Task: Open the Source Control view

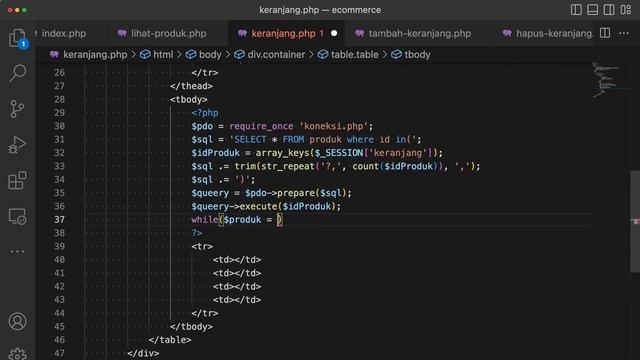Action: click(x=17, y=109)
